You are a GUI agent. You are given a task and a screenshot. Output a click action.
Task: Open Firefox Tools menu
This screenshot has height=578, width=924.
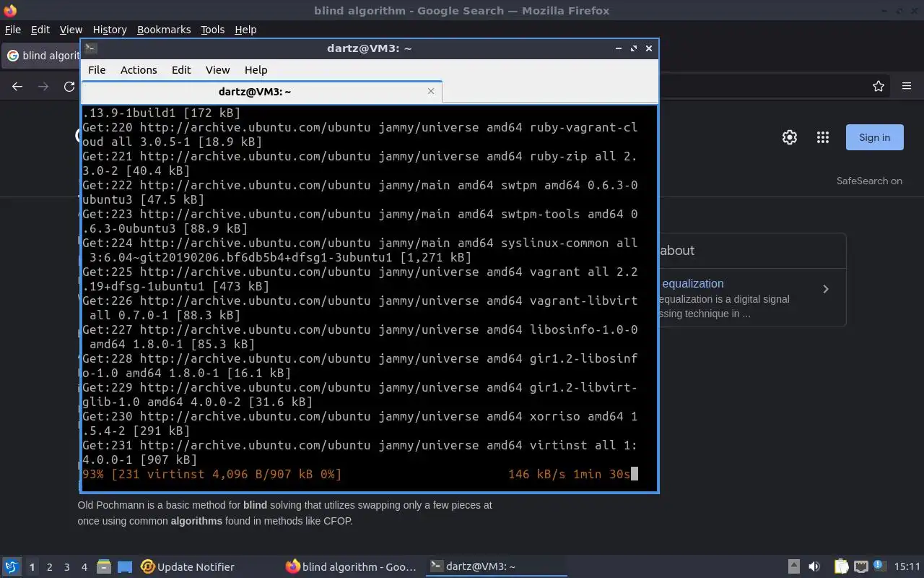coord(212,30)
